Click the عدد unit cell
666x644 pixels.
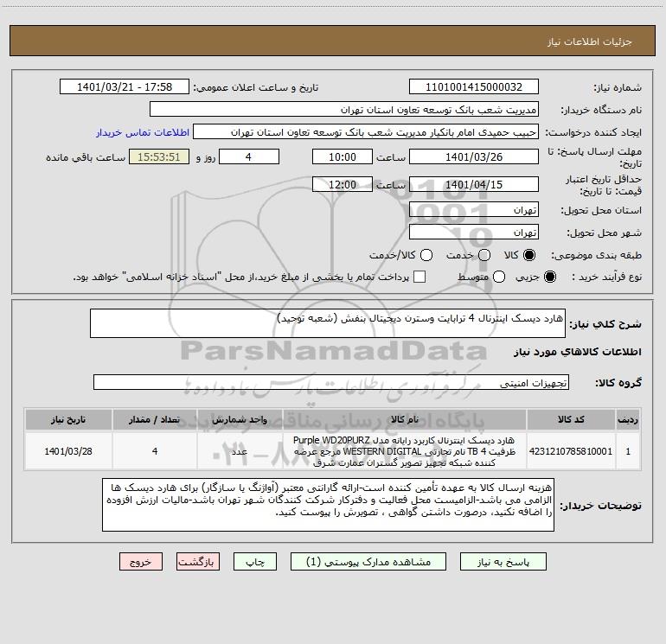[240, 451]
